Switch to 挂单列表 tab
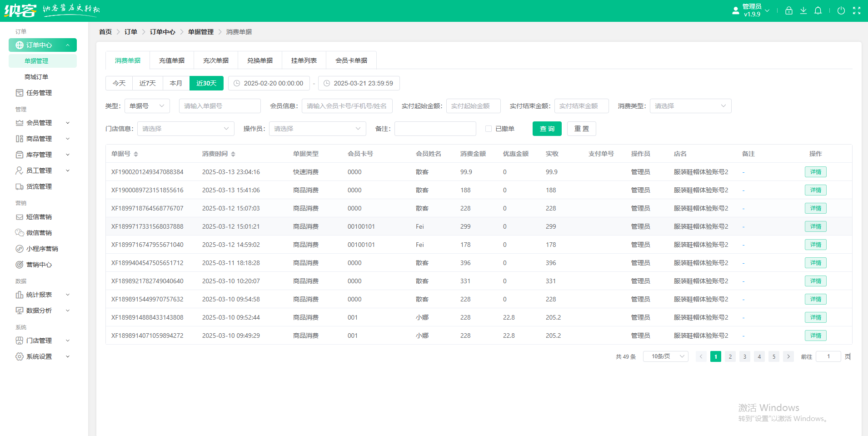868x436 pixels. pos(304,60)
